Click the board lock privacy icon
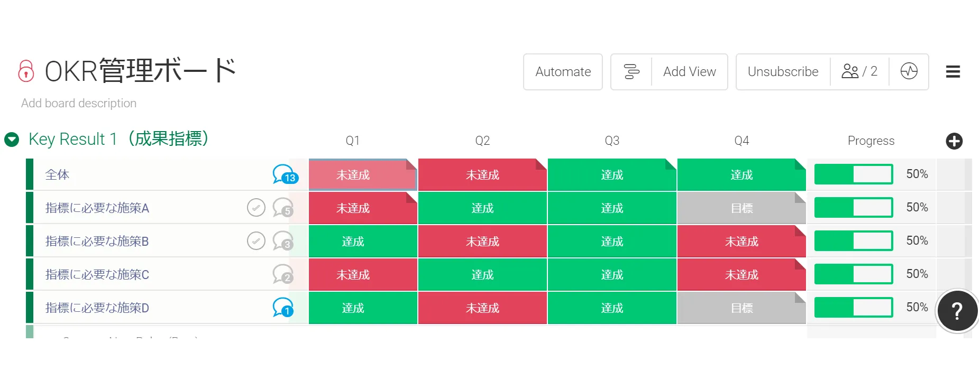 pos(26,71)
